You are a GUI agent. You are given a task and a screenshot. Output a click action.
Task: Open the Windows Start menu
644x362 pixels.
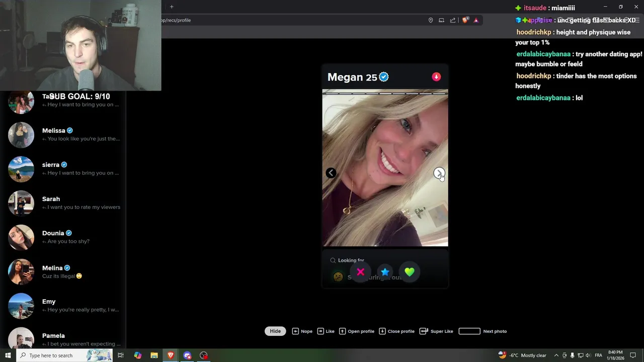pyautogui.click(x=8, y=355)
